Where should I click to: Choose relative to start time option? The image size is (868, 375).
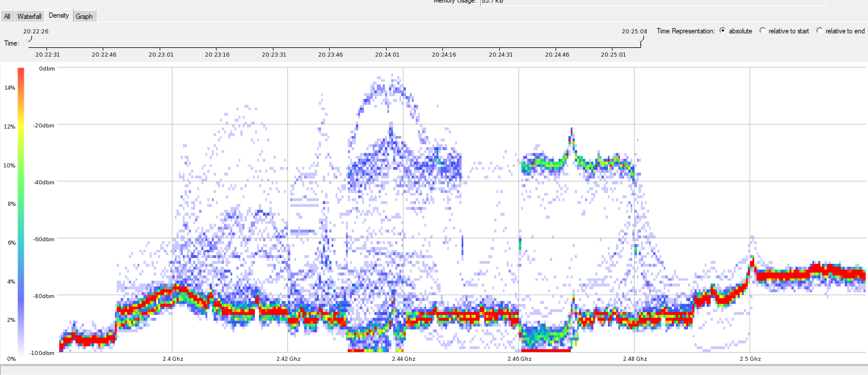coord(762,31)
